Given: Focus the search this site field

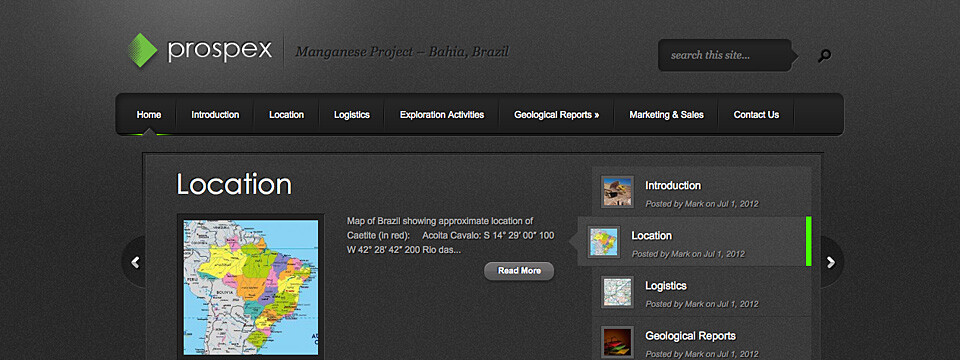Looking at the screenshot, I should pyautogui.click(x=725, y=55).
